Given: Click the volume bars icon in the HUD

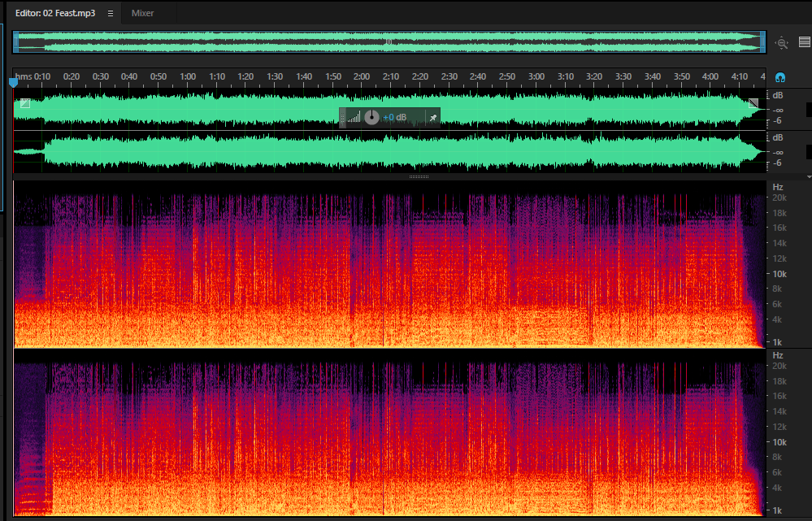Looking at the screenshot, I should tap(354, 118).
